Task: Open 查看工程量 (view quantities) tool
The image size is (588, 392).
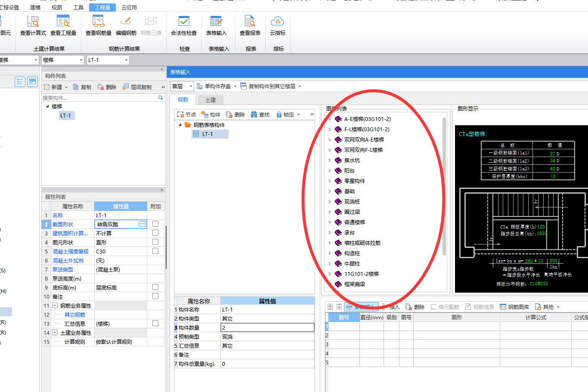Action: click(63, 25)
